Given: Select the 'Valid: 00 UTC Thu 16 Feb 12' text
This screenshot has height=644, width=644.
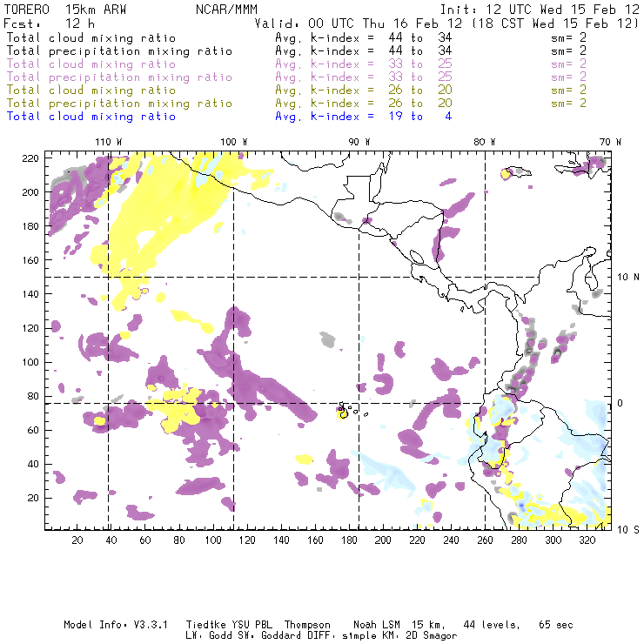Looking at the screenshot, I should 359,23.
